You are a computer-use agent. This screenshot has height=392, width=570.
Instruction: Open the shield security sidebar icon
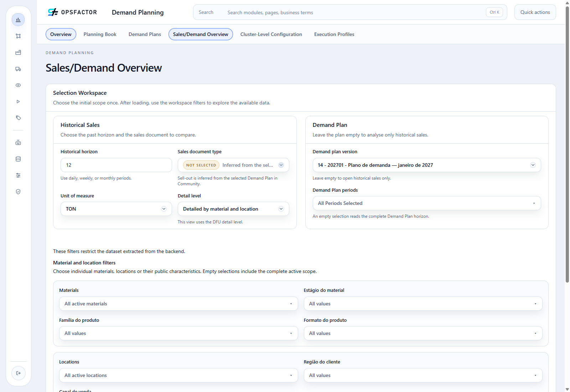[x=18, y=192]
